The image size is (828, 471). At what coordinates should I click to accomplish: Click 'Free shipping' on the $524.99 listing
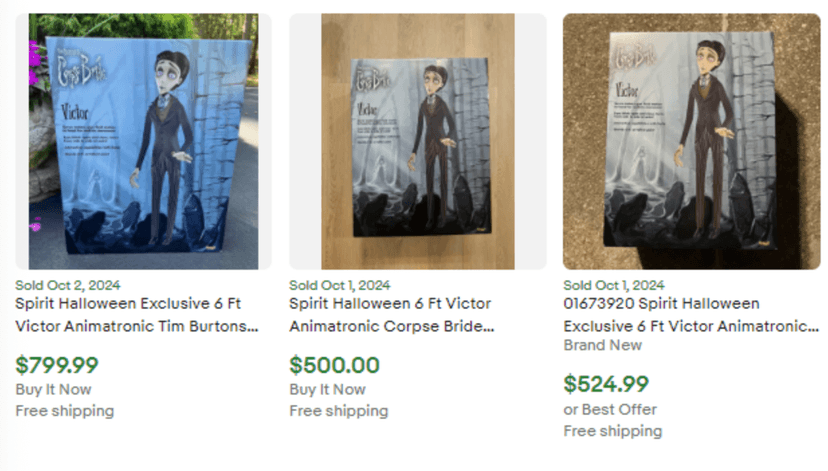coord(612,431)
